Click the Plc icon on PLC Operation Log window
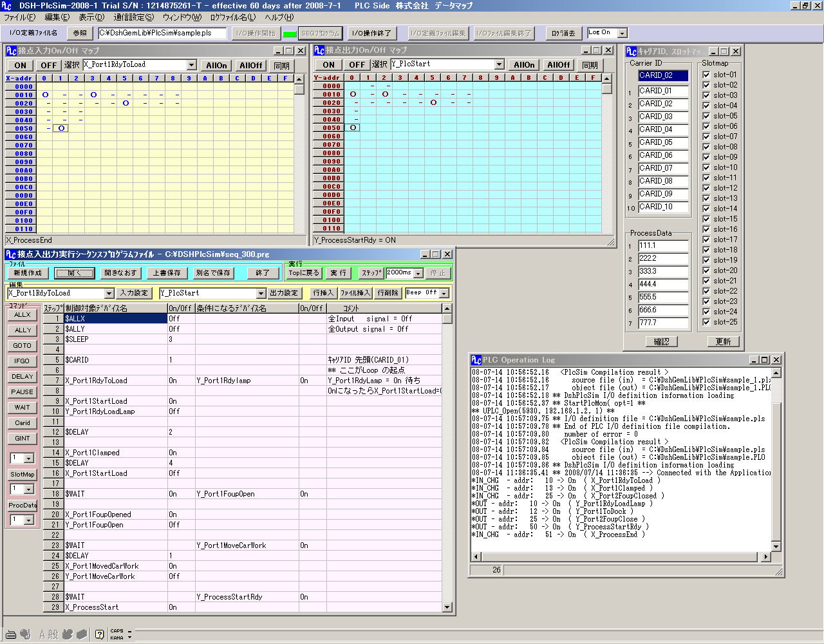Screen dimensions: 824x644 click(x=476, y=360)
